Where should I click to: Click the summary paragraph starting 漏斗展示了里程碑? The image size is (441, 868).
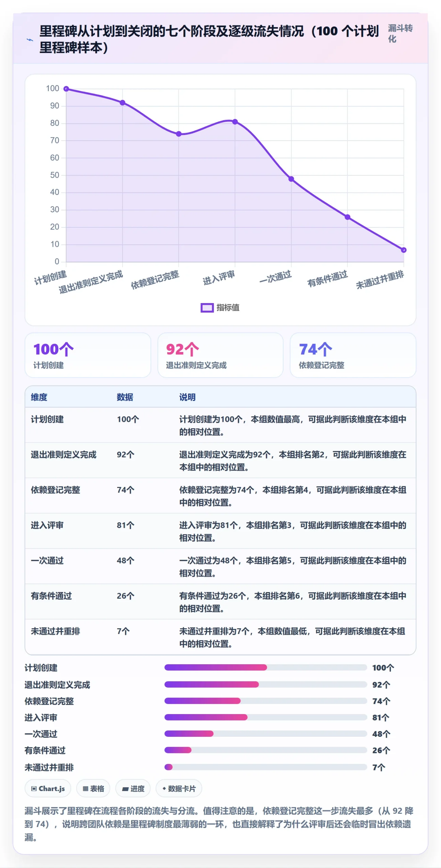pyautogui.click(x=219, y=824)
